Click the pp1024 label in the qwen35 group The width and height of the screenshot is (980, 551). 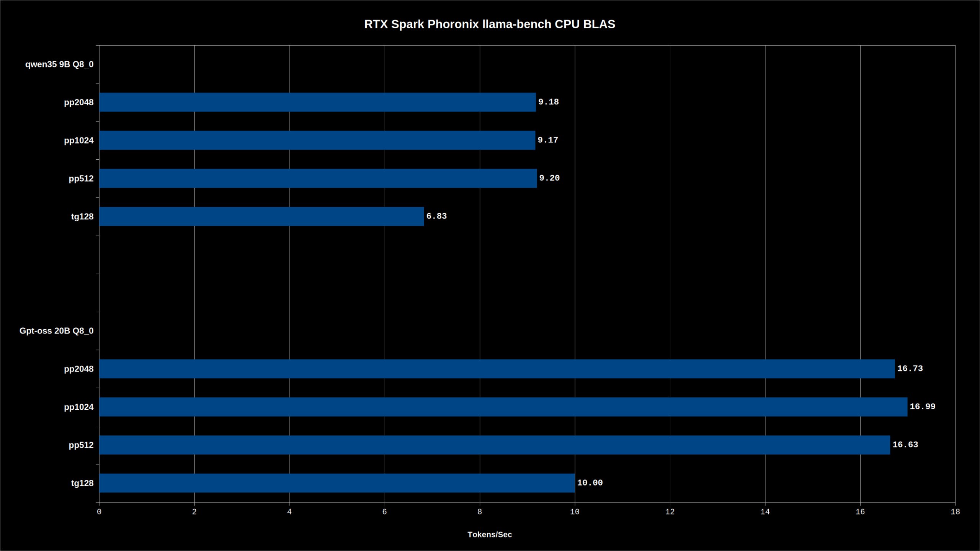pos(79,141)
